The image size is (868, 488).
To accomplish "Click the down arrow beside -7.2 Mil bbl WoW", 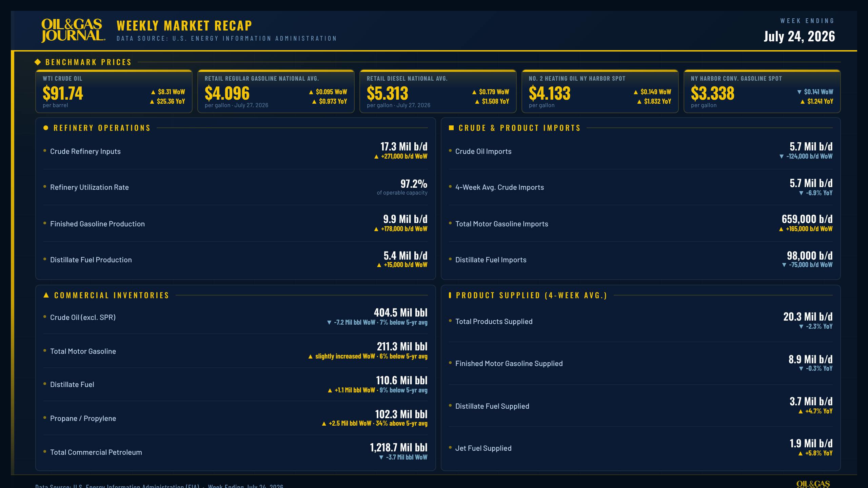I will pyautogui.click(x=329, y=323).
